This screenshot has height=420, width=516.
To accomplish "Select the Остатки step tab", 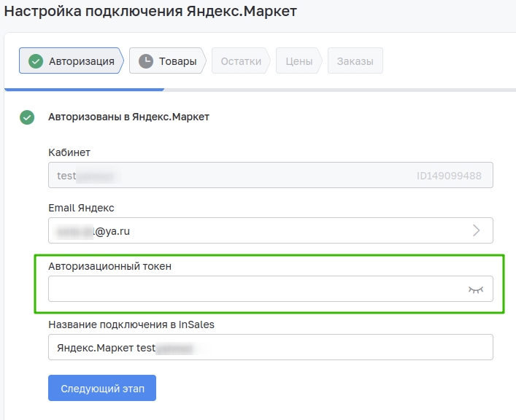I will 241,61.
